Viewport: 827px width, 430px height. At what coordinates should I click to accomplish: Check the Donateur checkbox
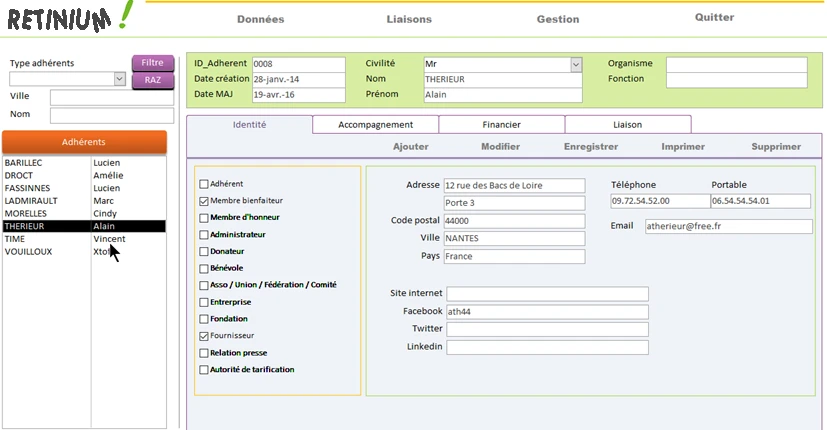point(204,252)
